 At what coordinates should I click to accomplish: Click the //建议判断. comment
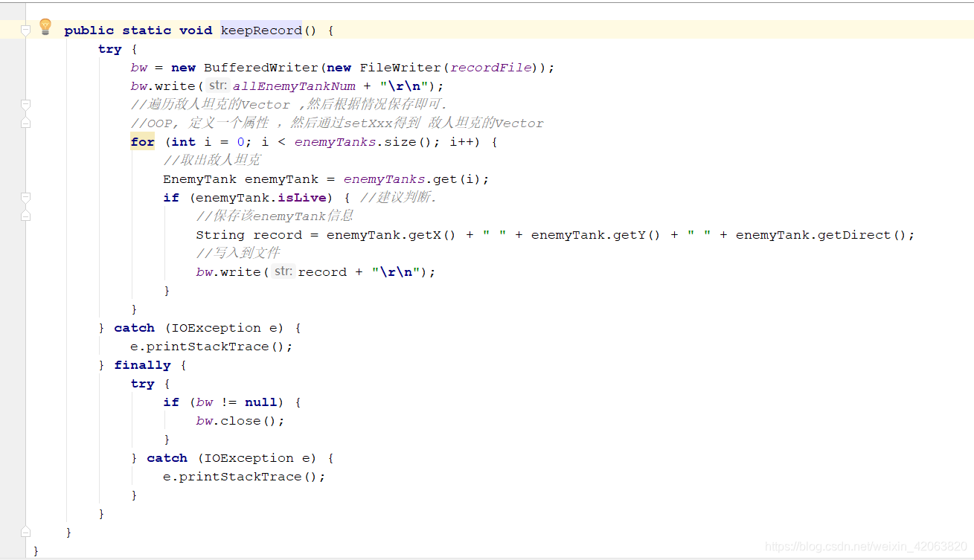click(x=399, y=198)
